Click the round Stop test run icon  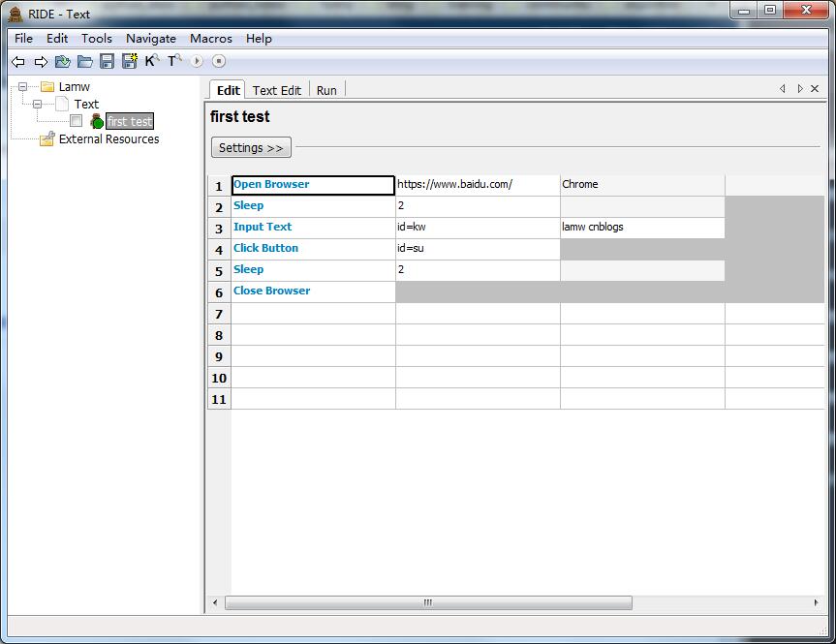(x=219, y=61)
